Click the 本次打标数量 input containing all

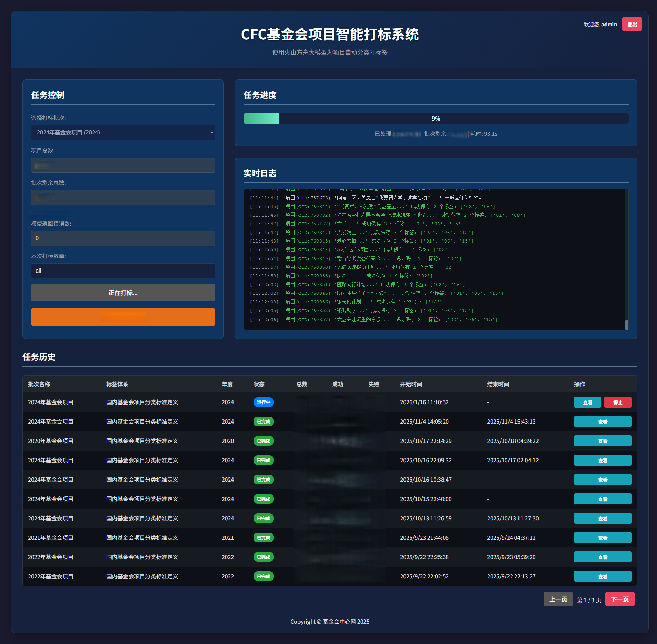[123, 271]
